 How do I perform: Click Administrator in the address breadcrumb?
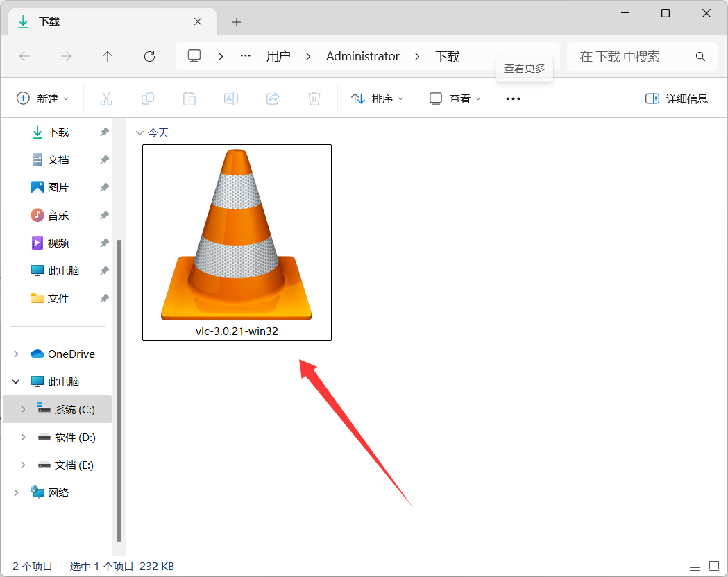pyautogui.click(x=363, y=57)
